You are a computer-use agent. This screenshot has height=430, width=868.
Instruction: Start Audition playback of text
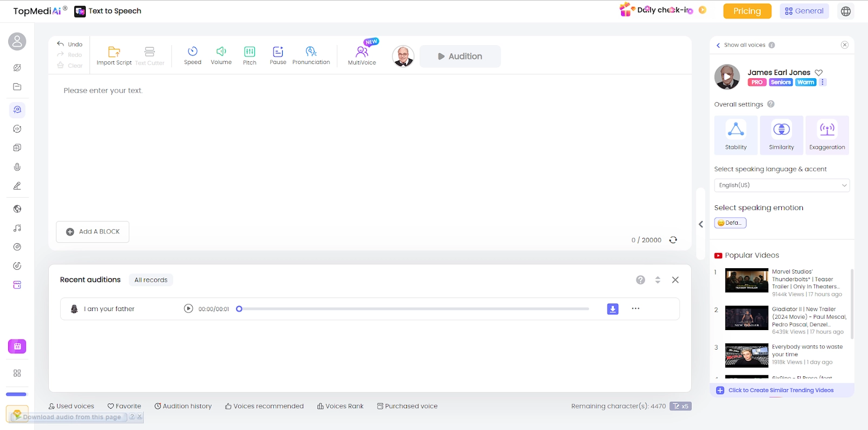(460, 56)
